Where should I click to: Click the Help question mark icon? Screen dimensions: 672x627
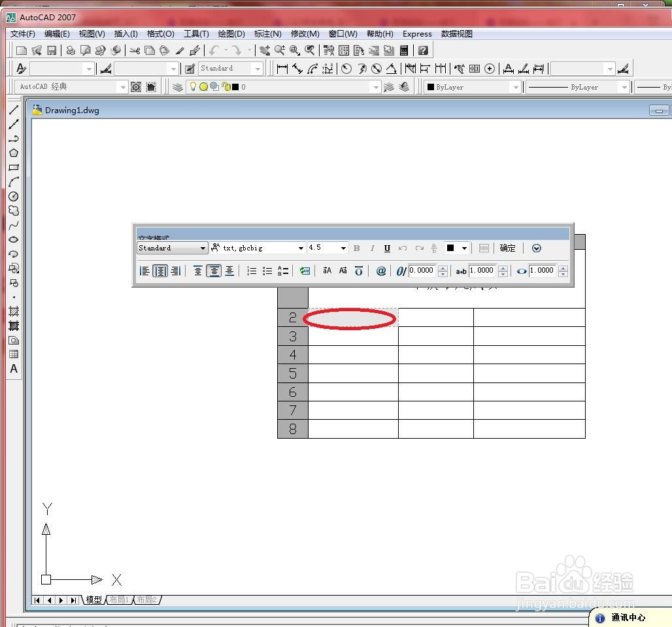[423, 50]
